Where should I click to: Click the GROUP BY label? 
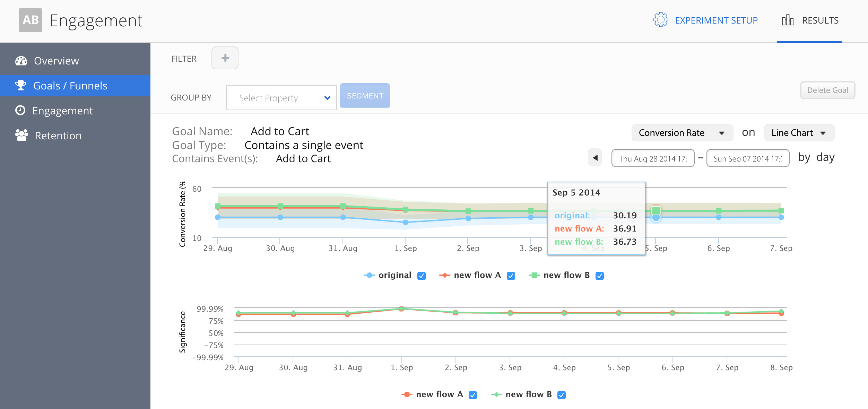pos(191,98)
